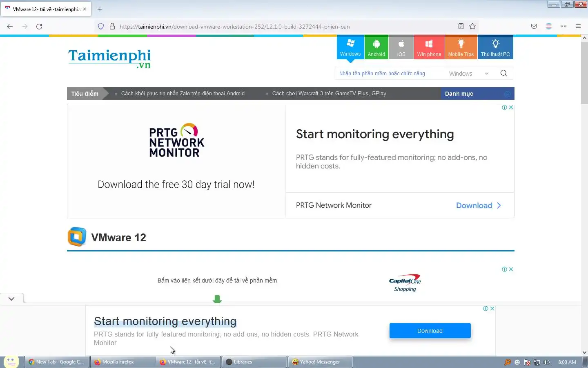Click the magnifier search button

click(x=504, y=73)
